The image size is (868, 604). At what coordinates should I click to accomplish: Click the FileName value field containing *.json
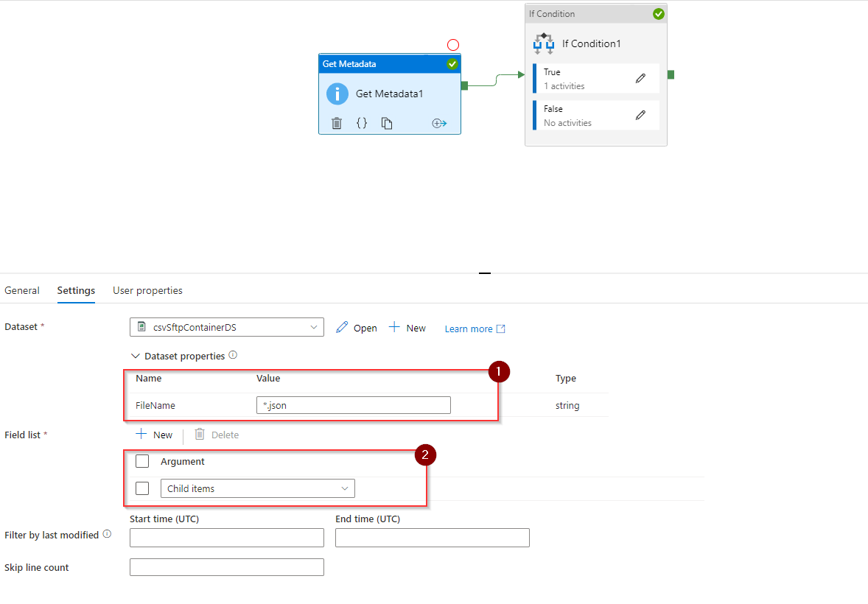coord(354,405)
